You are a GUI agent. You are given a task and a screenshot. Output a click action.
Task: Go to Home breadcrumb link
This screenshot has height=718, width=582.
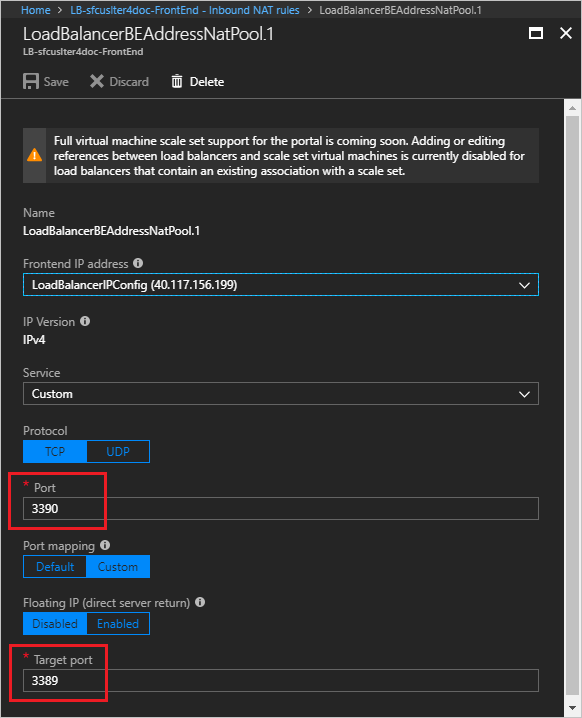tap(36, 10)
